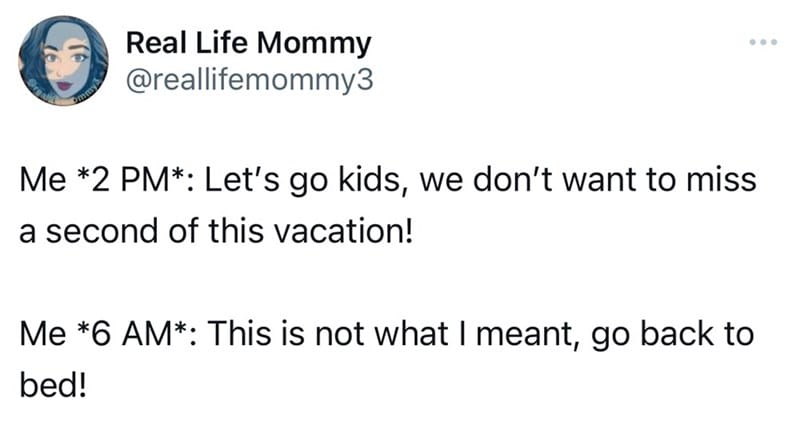Click the word "vacation!" in the tweet

(343, 231)
